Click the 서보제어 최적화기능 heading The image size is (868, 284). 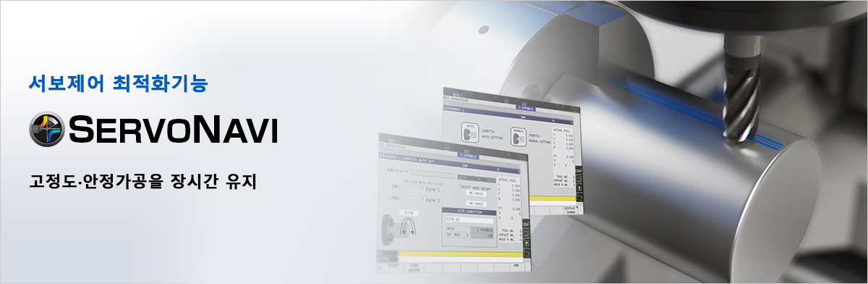118,84
